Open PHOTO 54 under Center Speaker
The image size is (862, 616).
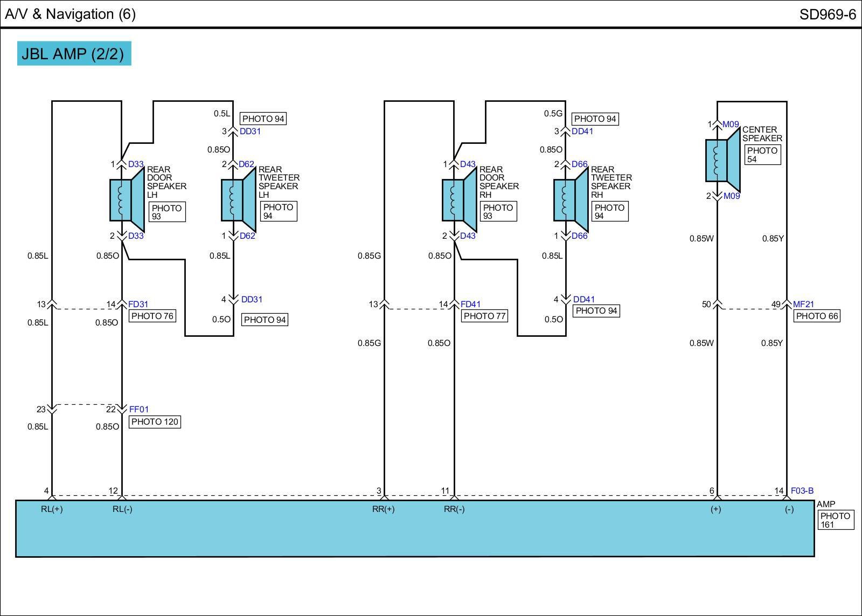[762, 155]
